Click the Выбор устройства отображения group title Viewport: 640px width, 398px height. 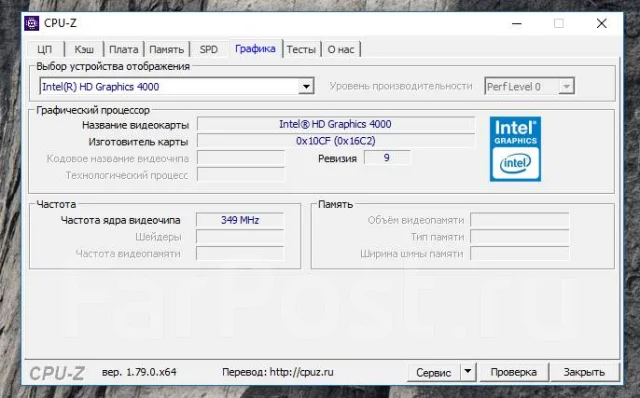coord(113,67)
